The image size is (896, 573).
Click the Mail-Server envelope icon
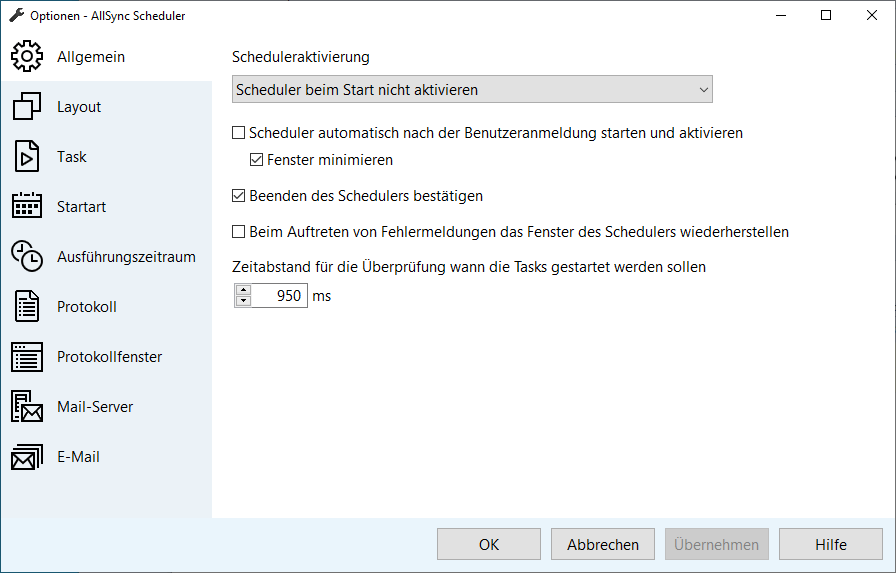(x=27, y=407)
